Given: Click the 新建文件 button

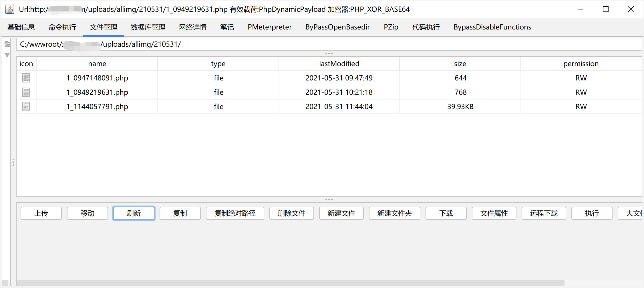Looking at the screenshot, I should (x=341, y=213).
